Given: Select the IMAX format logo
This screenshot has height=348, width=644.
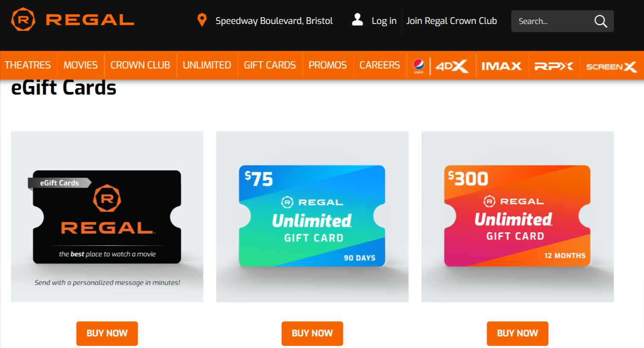Looking at the screenshot, I should pyautogui.click(x=502, y=66).
